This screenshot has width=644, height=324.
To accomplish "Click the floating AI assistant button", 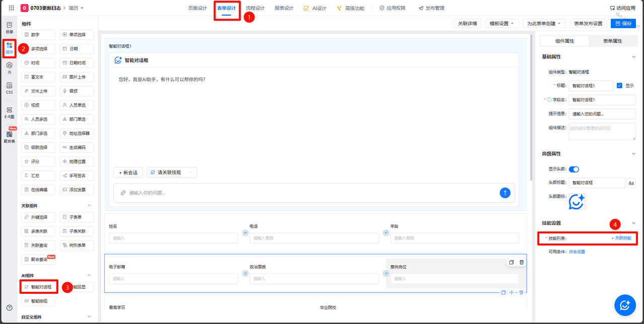I will click(625, 305).
